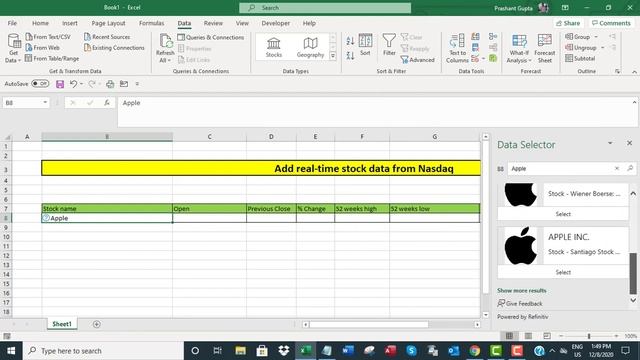Load data From Table/Range
640x360 pixels.
tap(52, 58)
